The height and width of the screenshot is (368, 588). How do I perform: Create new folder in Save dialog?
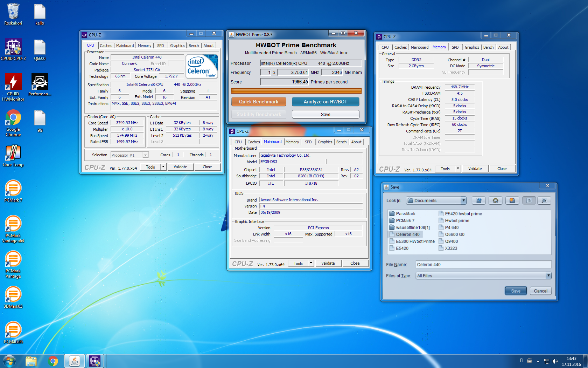point(512,200)
